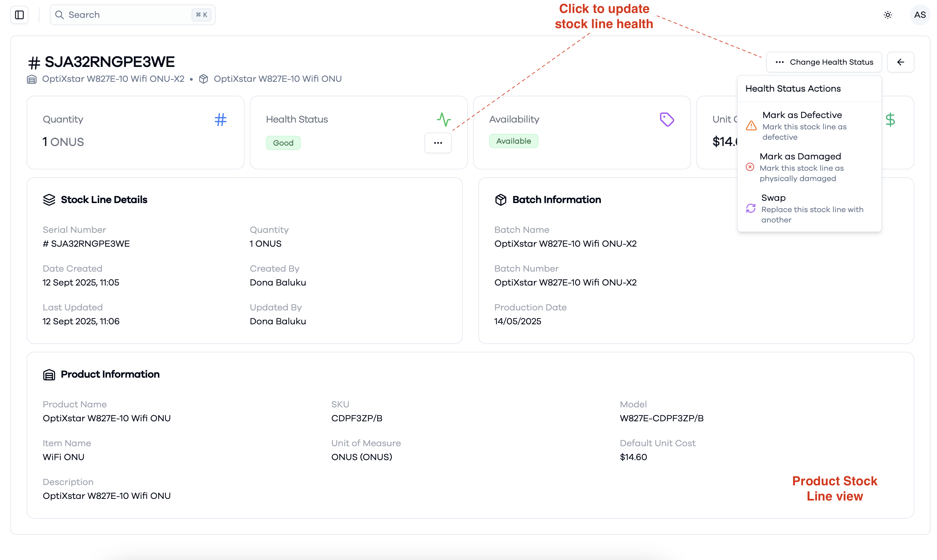Viewport: 937px width, 560px height.
Task: Click the Stock Line Details layers icon
Action: coord(49,199)
